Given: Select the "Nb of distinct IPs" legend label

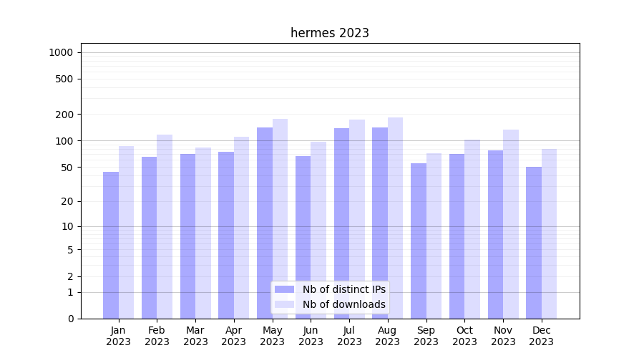Looking at the screenshot, I should [x=343, y=289].
